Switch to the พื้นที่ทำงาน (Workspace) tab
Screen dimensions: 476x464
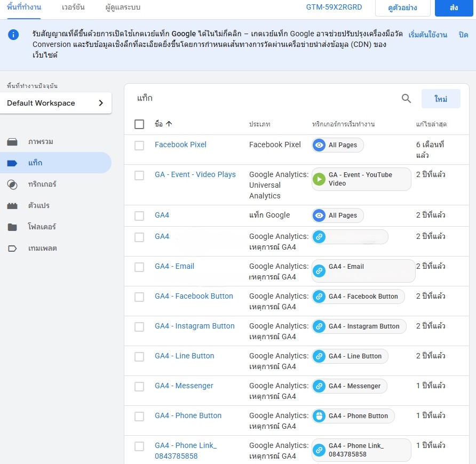(x=24, y=7)
